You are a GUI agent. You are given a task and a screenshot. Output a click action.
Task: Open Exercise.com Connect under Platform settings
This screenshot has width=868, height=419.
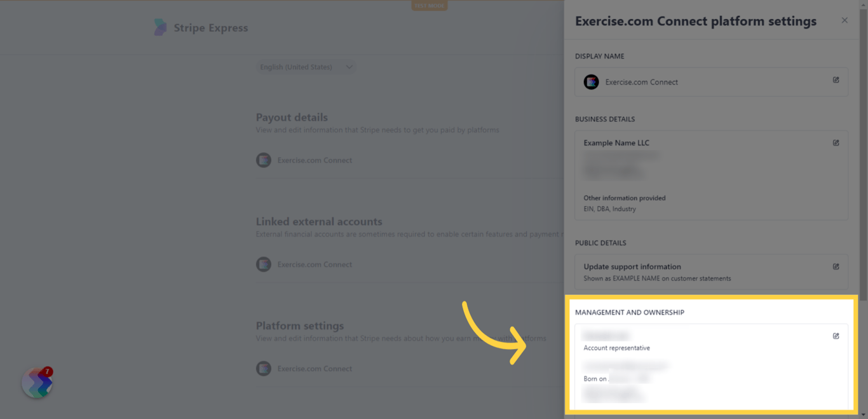point(315,368)
